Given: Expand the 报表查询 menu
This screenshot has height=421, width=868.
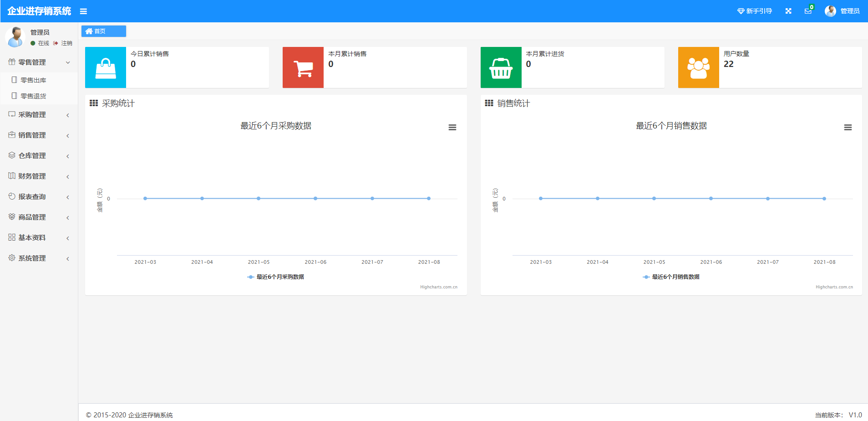Looking at the screenshot, I should pyautogui.click(x=39, y=197).
